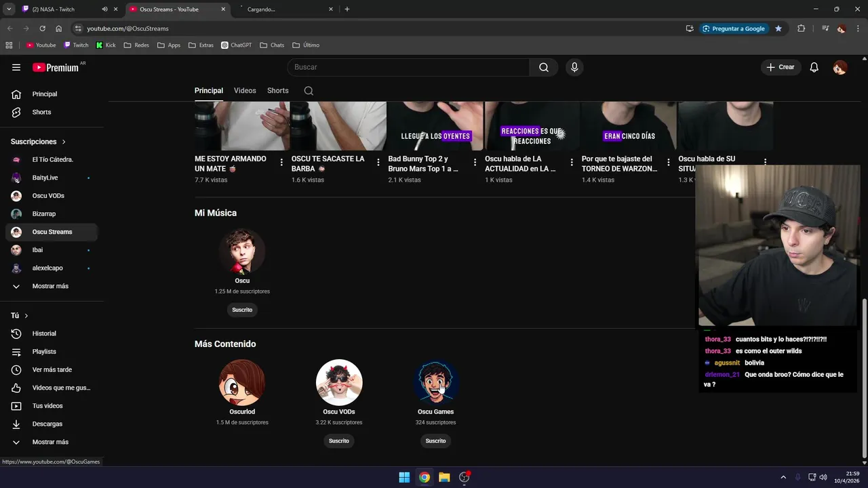The width and height of the screenshot is (868, 488).
Task: Expand the Suscripciones section header
Action: (x=39, y=142)
